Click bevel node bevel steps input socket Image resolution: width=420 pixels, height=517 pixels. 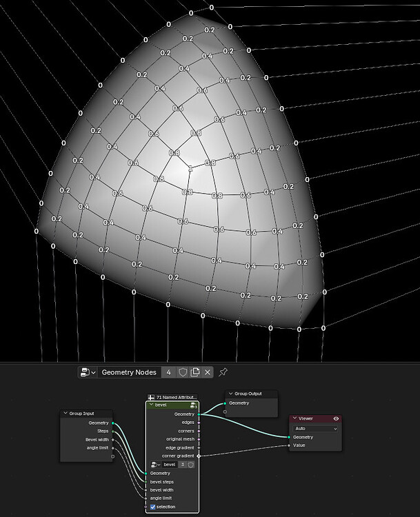click(146, 482)
